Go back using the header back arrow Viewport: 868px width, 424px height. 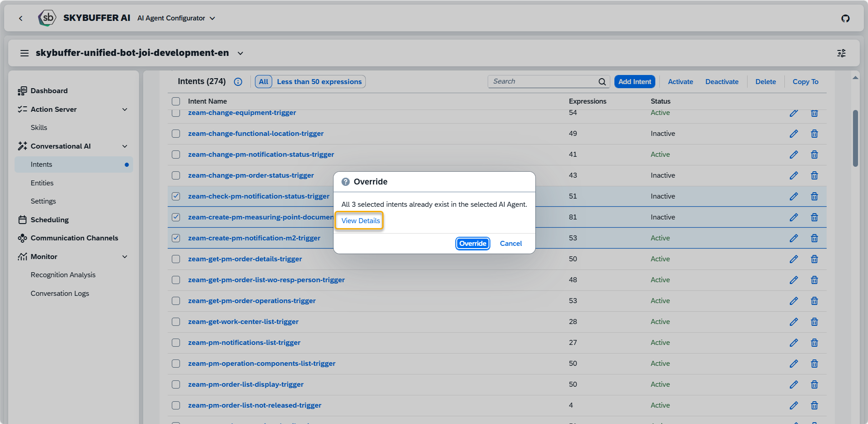[21, 18]
